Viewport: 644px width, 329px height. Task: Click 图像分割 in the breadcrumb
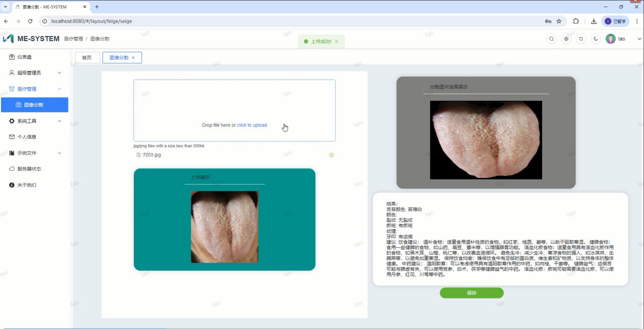100,39
